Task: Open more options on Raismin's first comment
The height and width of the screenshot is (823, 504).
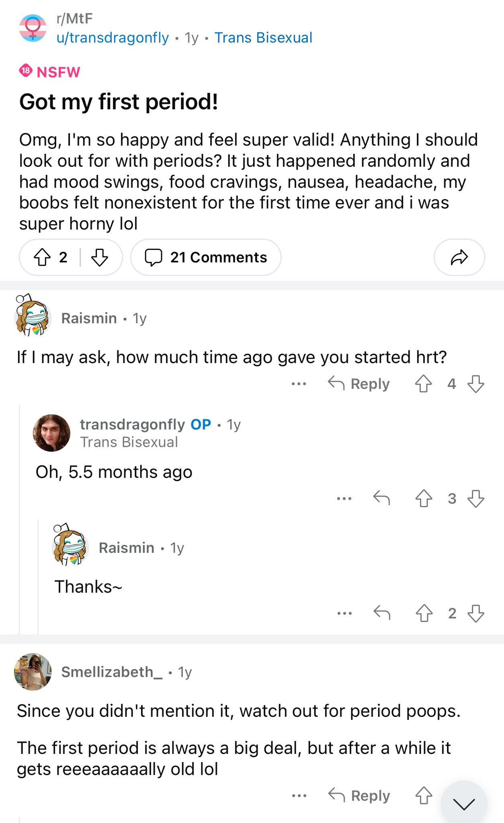Action: (299, 384)
